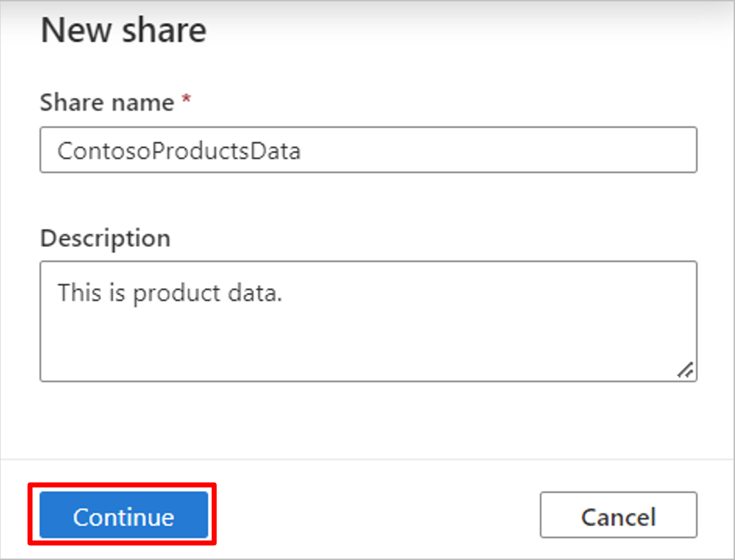Click the blue Continue button
Image resolution: width=735 pixels, height=560 pixels.
pos(124,515)
